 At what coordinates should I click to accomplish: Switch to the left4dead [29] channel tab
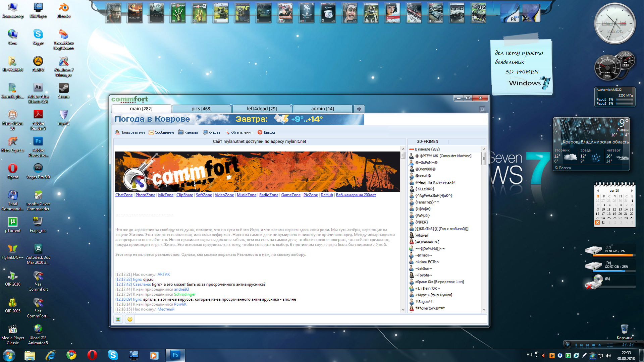point(262,109)
